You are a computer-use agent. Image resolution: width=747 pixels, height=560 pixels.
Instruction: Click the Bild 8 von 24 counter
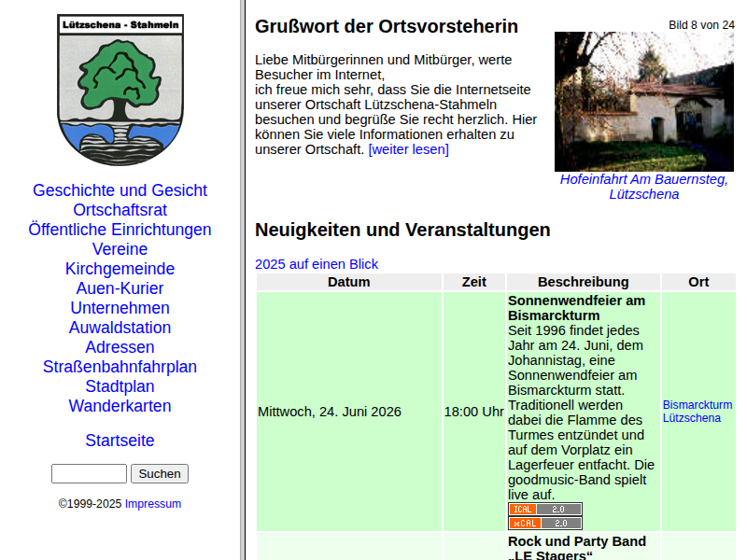click(x=701, y=25)
